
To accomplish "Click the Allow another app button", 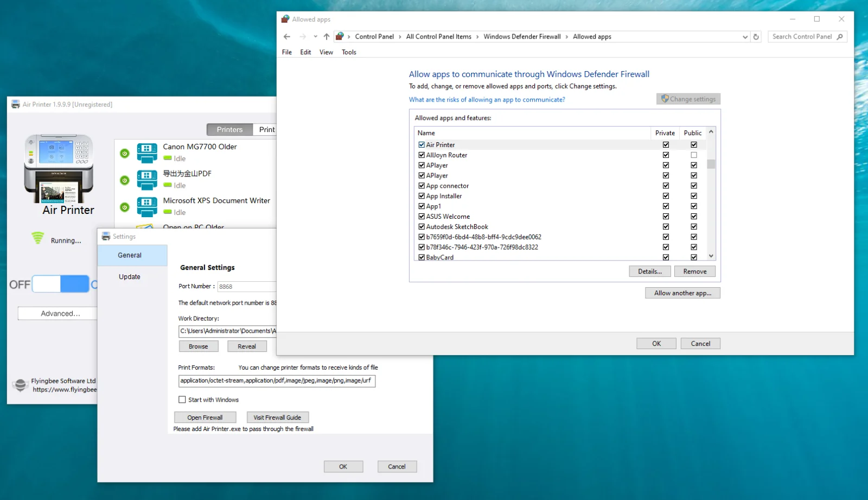I will [x=682, y=293].
